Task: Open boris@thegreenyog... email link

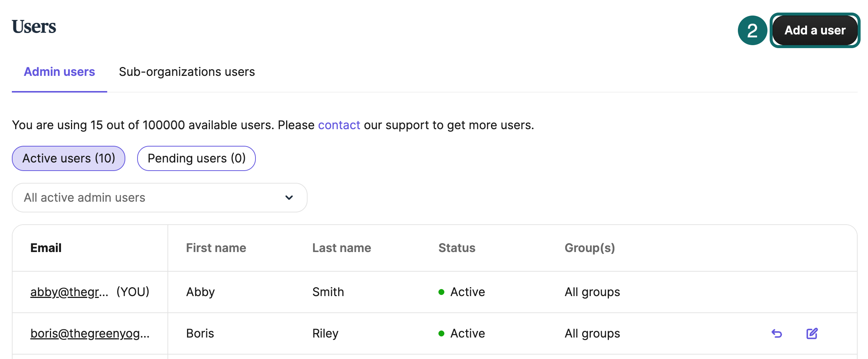Action: [x=90, y=333]
